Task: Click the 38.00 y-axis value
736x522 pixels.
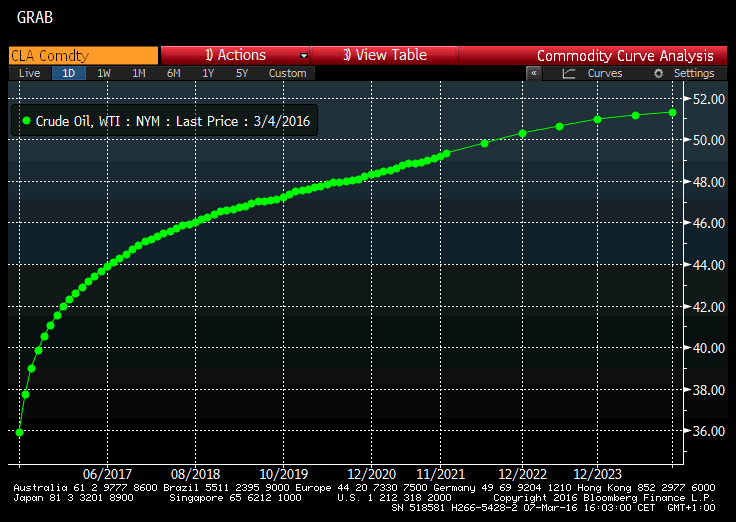Action: point(709,390)
